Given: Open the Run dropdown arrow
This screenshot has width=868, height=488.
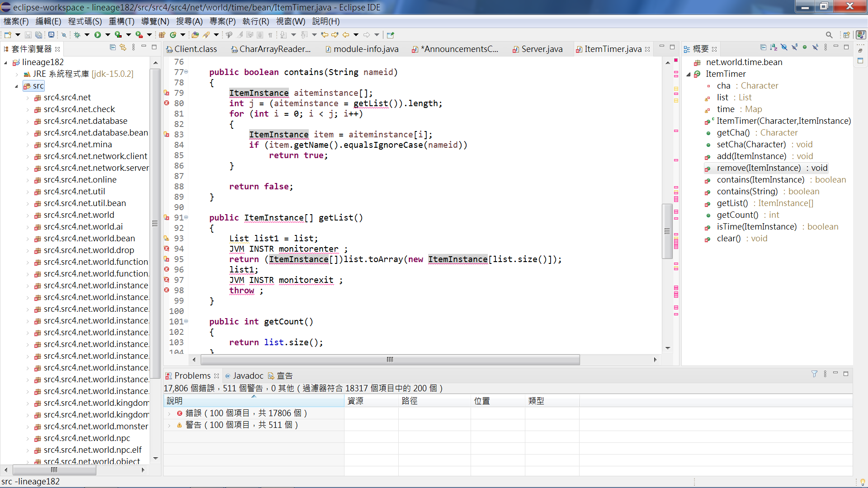Looking at the screenshot, I should point(108,35).
